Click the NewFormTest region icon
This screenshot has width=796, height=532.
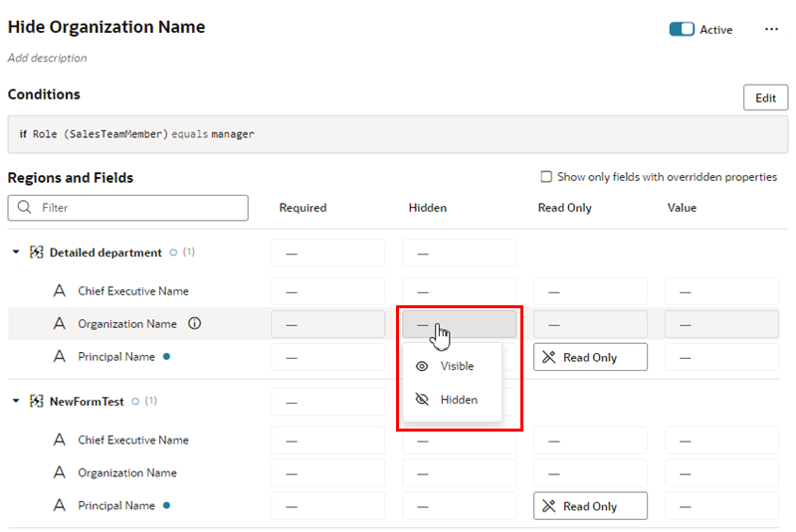pyautogui.click(x=36, y=401)
